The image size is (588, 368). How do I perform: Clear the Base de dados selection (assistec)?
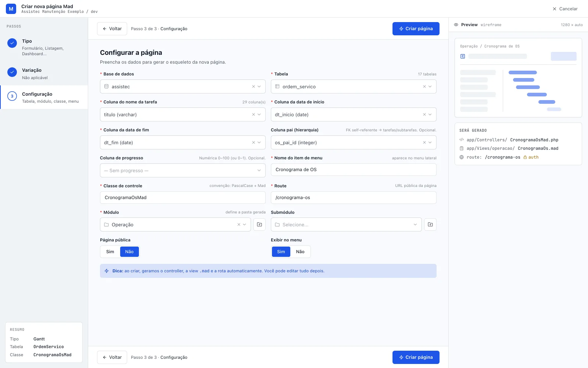[x=254, y=86]
